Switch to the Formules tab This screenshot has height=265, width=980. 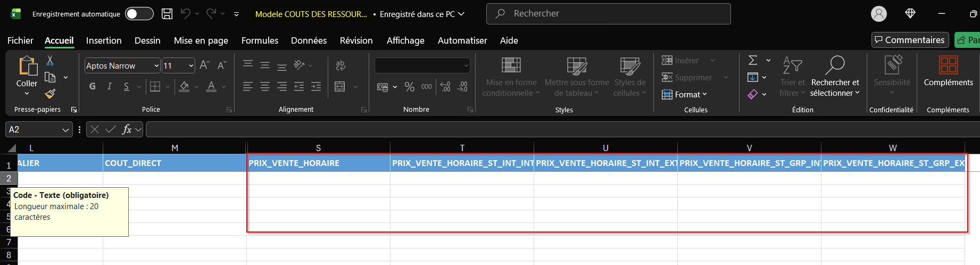260,40
